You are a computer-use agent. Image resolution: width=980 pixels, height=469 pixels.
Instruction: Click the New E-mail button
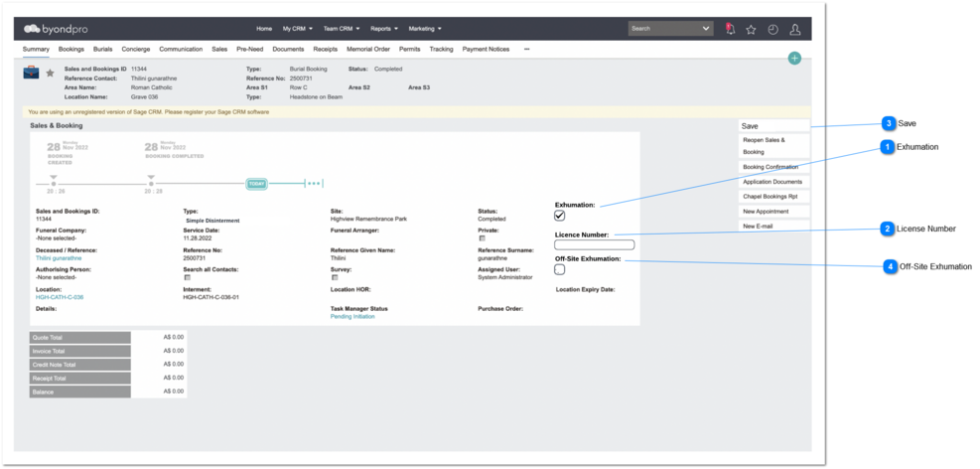pyautogui.click(x=773, y=226)
